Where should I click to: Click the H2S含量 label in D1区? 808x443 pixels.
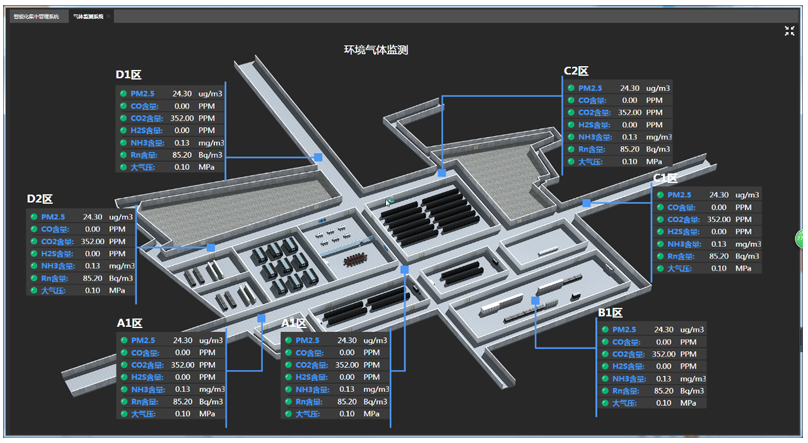coord(146,130)
